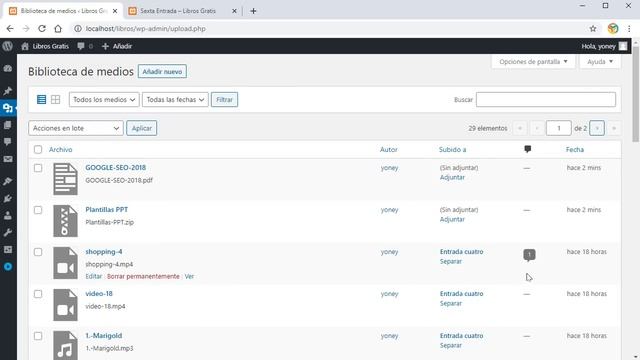This screenshot has width=640, height=360.
Task: Click the Añadir nuevo button
Action: (162, 71)
